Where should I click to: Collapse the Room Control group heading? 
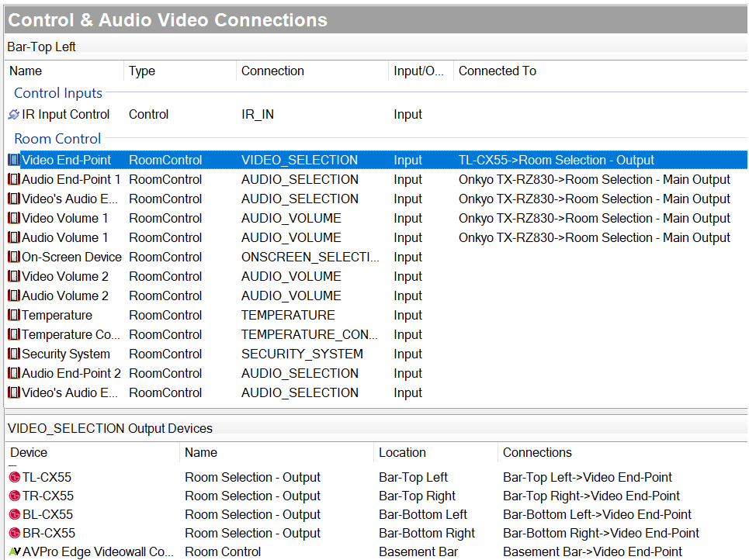(x=57, y=139)
